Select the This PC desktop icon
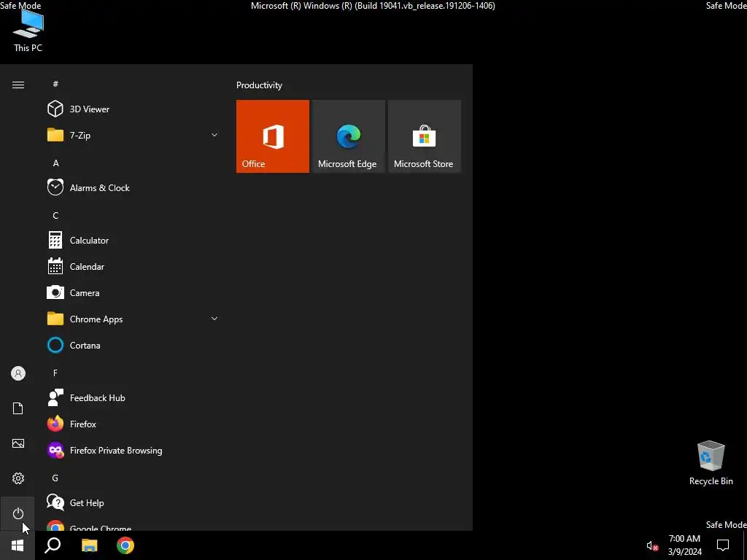Image resolution: width=747 pixels, height=560 pixels. pyautogui.click(x=28, y=30)
